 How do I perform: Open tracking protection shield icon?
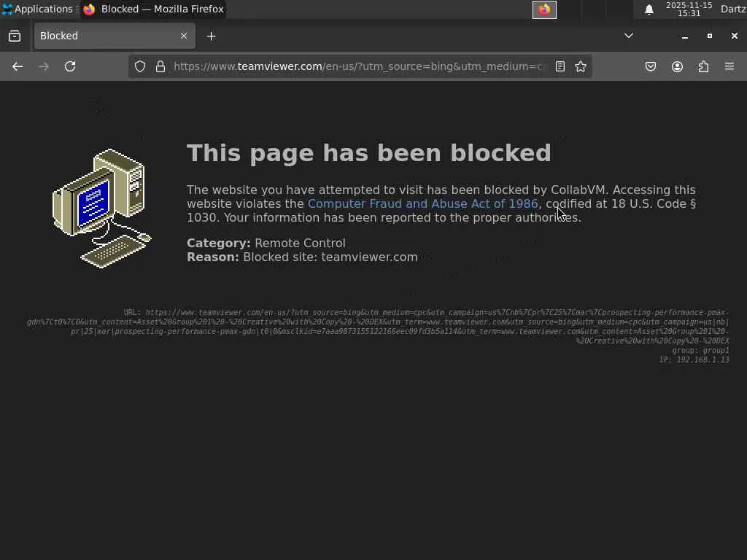(x=139, y=66)
